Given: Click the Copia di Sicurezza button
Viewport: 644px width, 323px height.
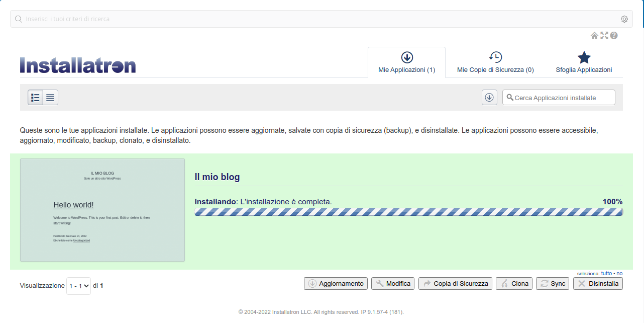Looking at the screenshot, I should [x=455, y=284].
